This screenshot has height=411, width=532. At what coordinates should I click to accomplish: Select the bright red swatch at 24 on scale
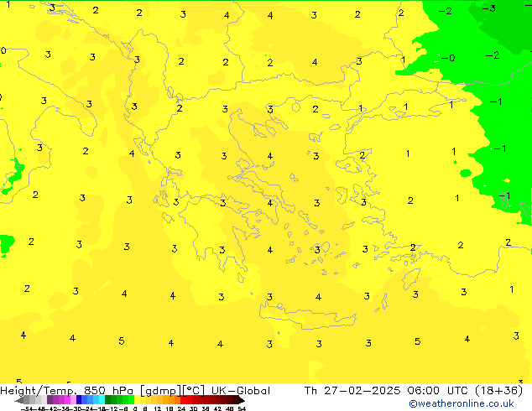[183, 399]
